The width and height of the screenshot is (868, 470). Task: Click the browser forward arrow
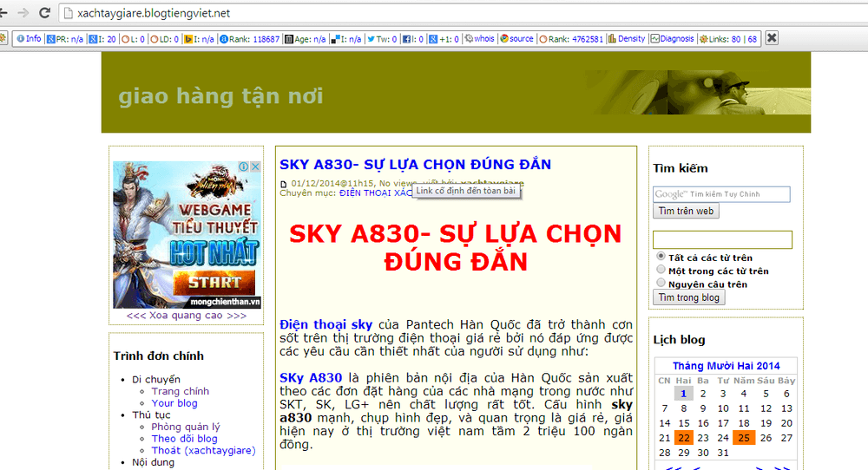click(23, 13)
